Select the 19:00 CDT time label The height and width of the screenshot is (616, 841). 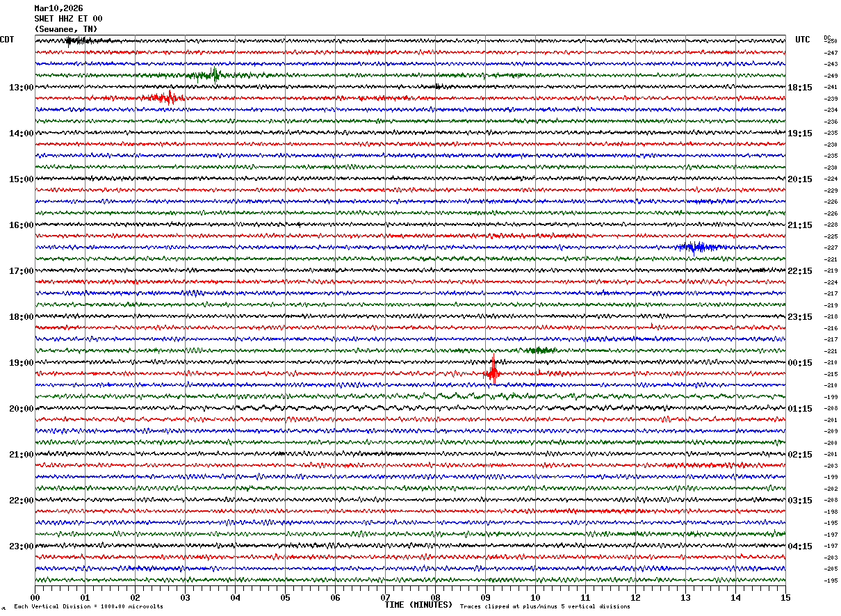pos(21,363)
